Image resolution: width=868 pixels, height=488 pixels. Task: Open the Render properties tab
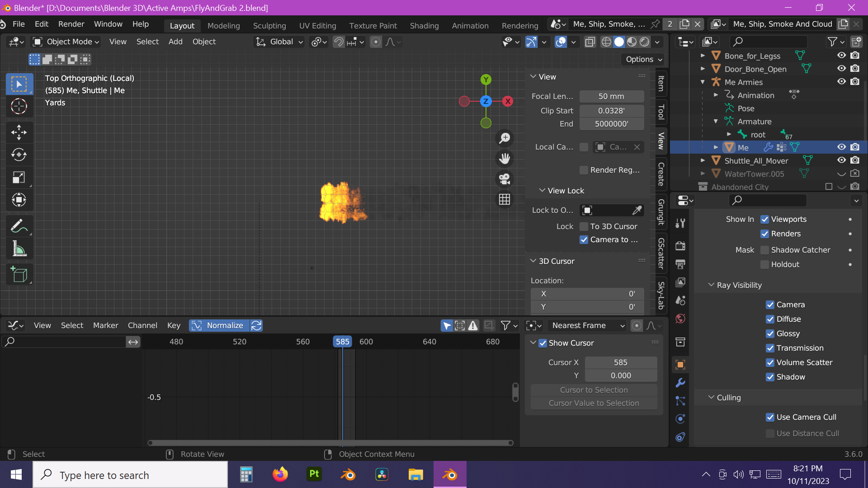point(680,246)
